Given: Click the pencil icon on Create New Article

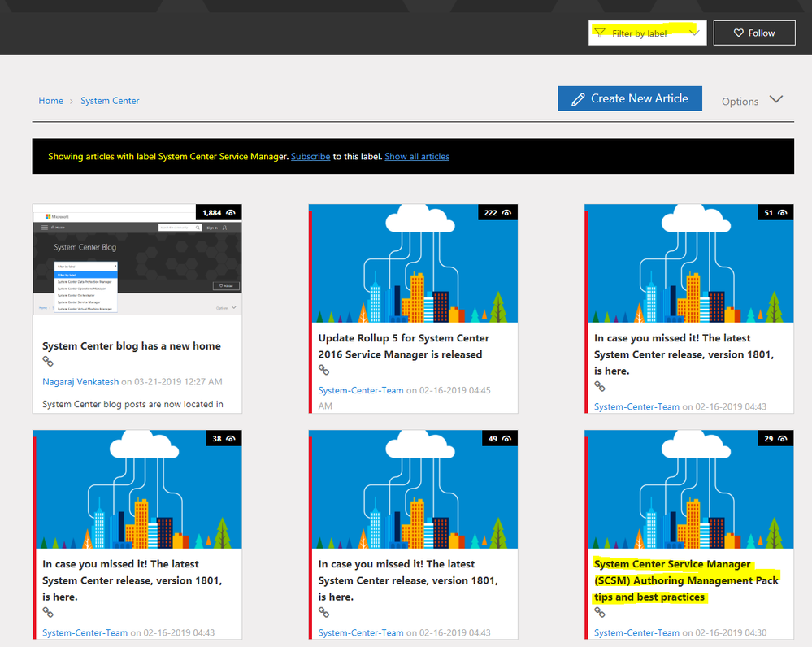Looking at the screenshot, I should point(578,99).
